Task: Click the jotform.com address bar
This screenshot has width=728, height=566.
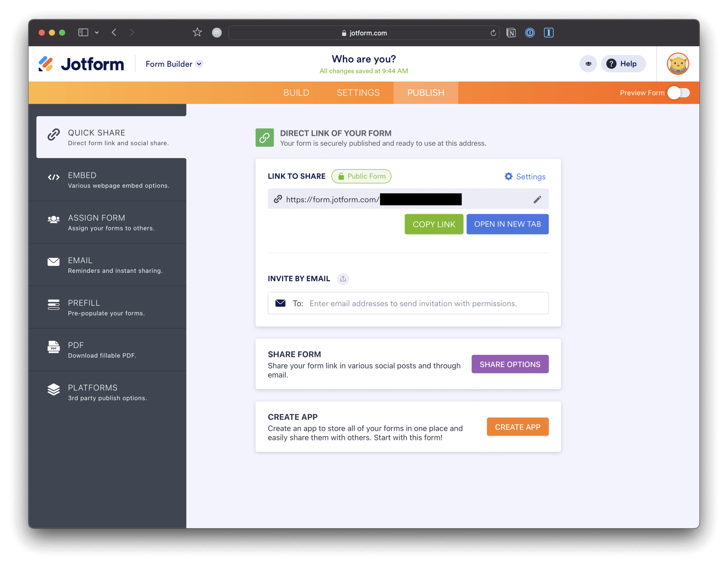Action: [364, 33]
